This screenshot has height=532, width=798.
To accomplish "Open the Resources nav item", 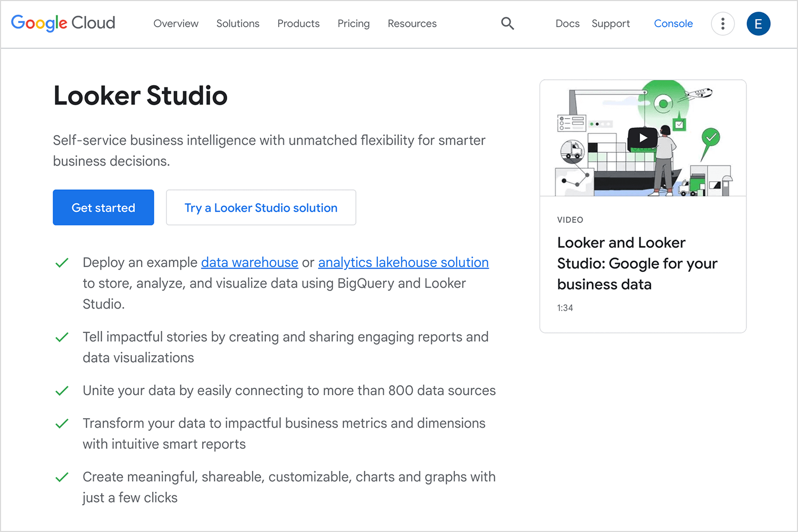I will click(412, 23).
